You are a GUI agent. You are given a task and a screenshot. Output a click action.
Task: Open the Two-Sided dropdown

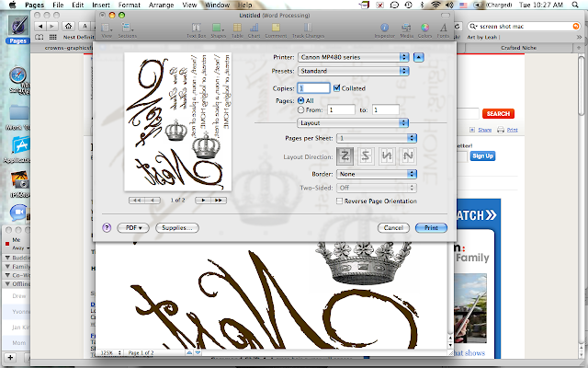tap(377, 188)
